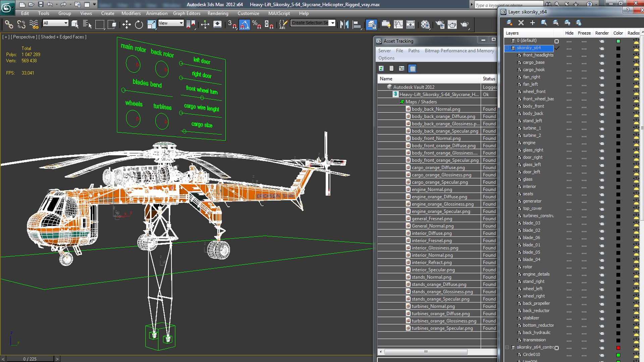Open the Paths menu in Asset Tracking
The height and width of the screenshot is (362, 644).
(x=414, y=51)
